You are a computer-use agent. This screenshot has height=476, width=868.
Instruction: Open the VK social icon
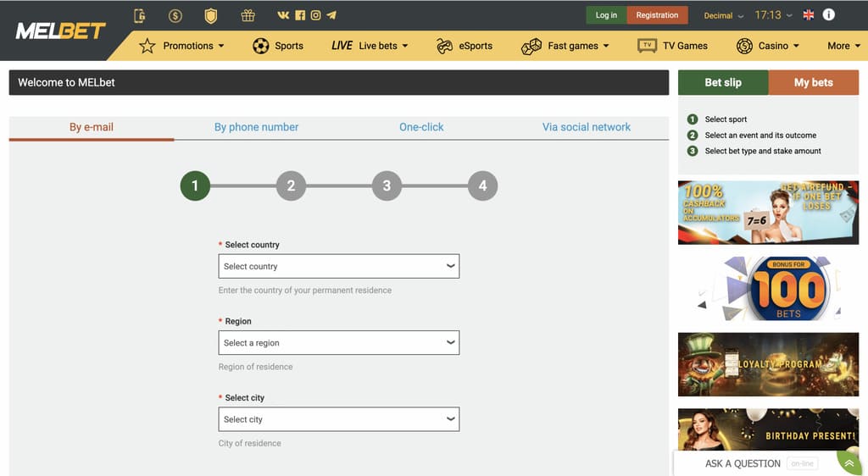pyautogui.click(x=283, y=15)
